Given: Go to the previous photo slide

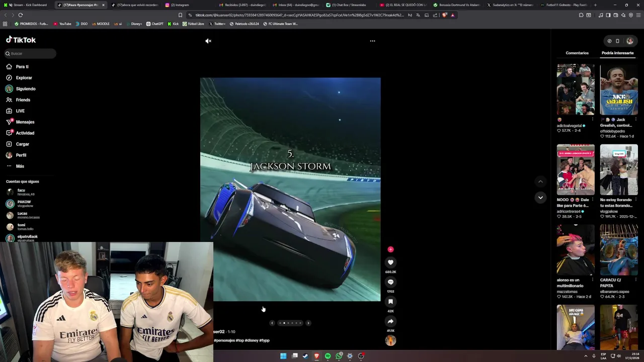Looking at the screenshot, I should point(272,323).
